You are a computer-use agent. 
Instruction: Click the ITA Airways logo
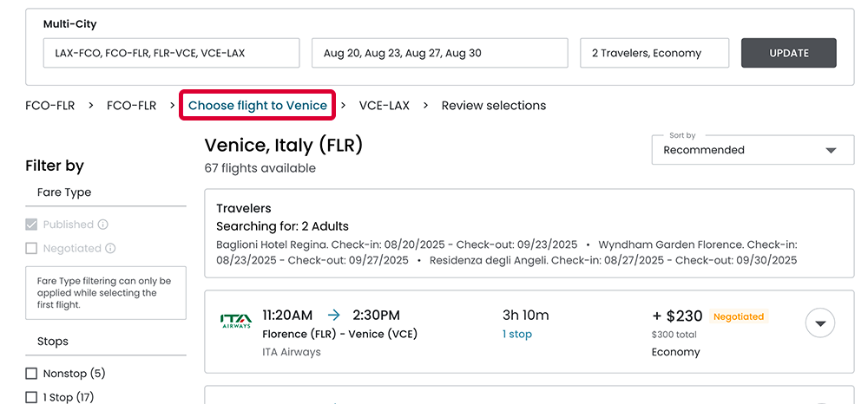(x=236, y=322)
